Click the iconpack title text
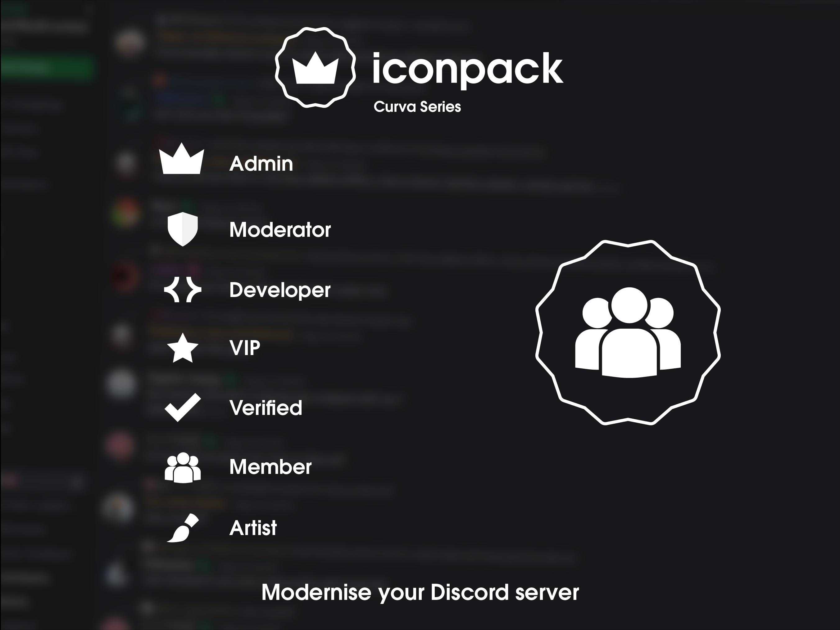 467,69
